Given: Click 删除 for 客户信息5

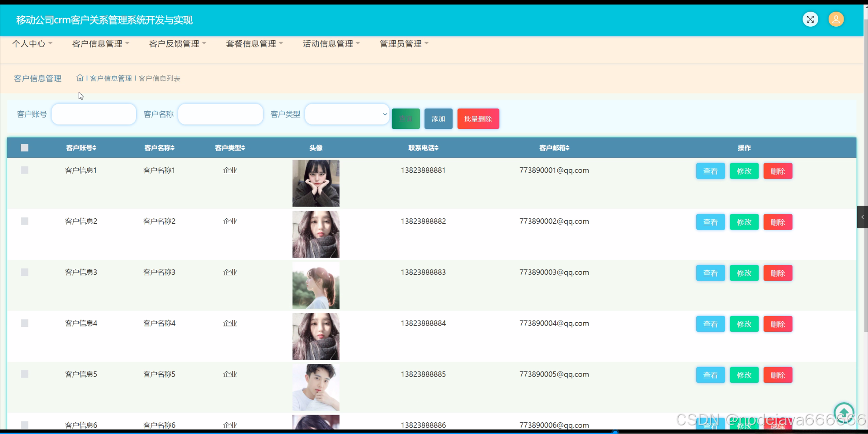Looking at the screenshot, I should pos(778,375).
